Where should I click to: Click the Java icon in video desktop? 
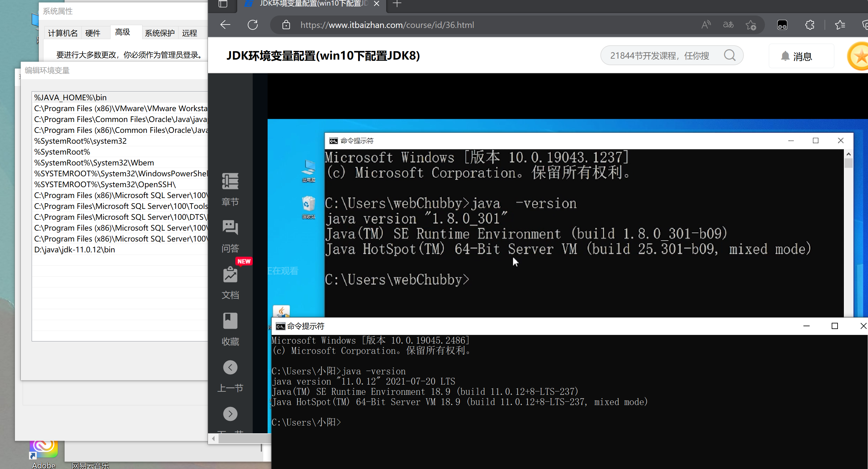point(281,311)
